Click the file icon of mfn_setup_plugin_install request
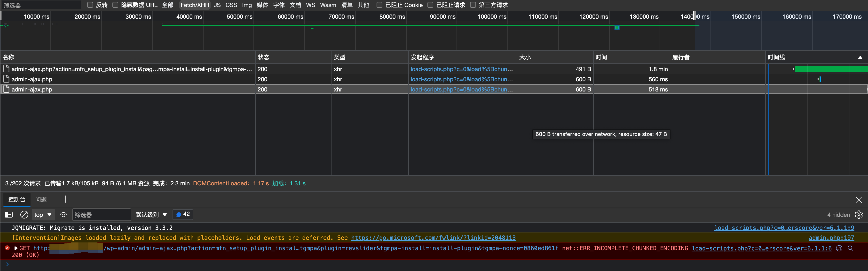 (x=6, y=69)
